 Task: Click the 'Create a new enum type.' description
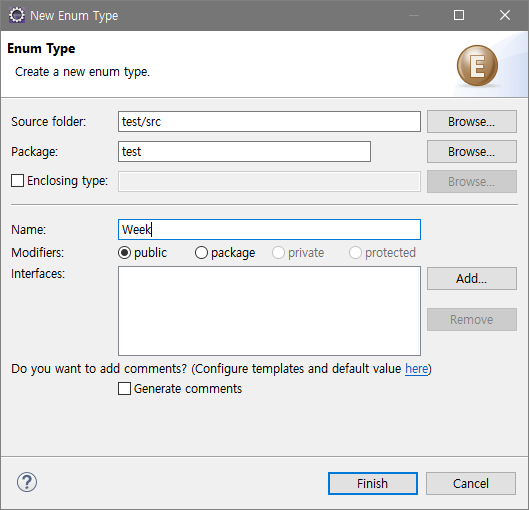coord(82,72)
